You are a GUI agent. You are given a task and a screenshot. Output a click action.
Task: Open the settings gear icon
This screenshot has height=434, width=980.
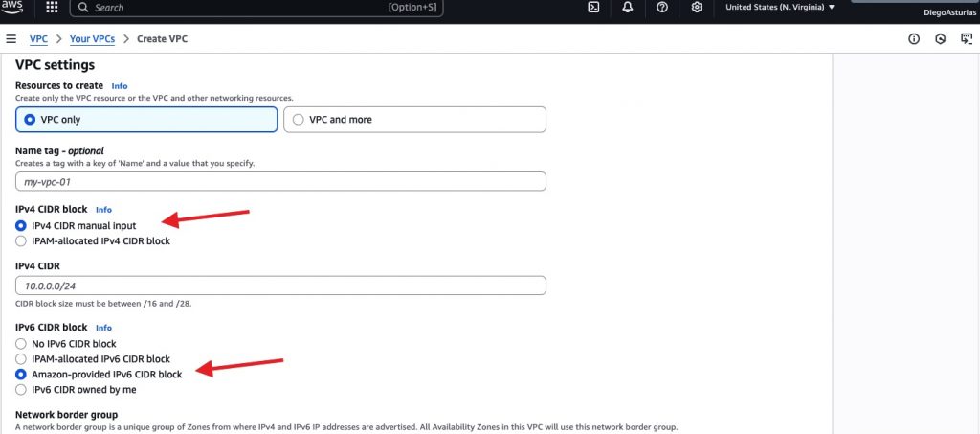click(697, 7)
